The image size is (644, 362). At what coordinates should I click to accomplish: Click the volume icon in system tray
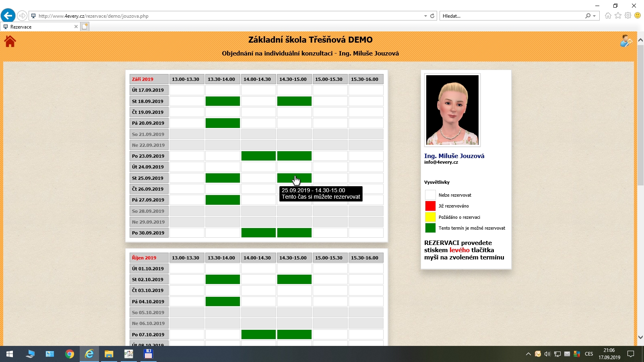(547, 354)
